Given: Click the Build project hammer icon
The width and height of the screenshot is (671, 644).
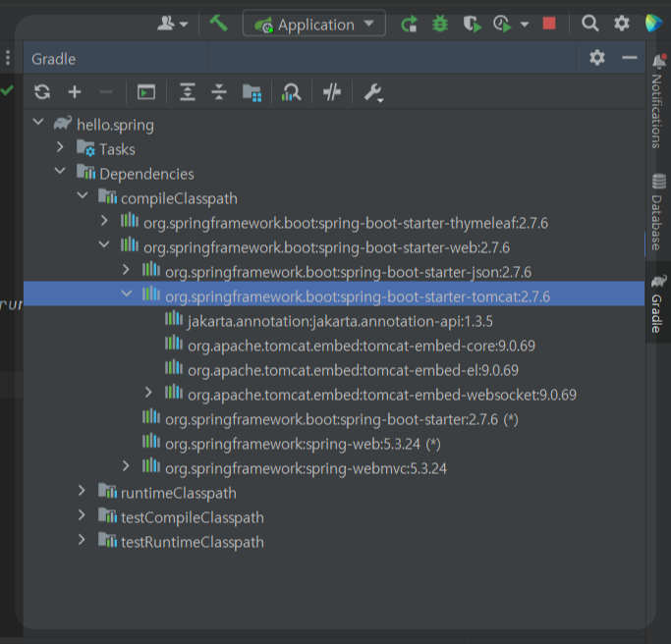Looking at the screenshot, I should click(x=218, y=24).
